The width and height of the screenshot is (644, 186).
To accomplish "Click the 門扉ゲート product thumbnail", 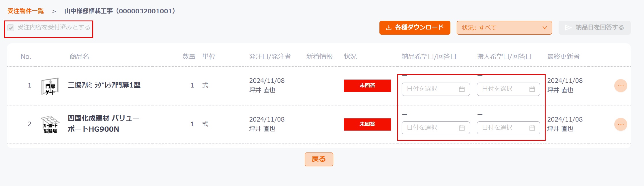I will pyautogui.click(x=50, y=86).
